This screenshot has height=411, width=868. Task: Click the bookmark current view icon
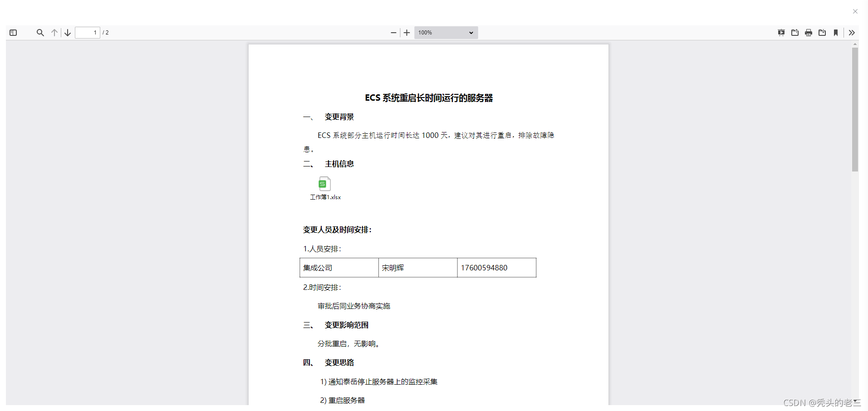click(836, 33)
